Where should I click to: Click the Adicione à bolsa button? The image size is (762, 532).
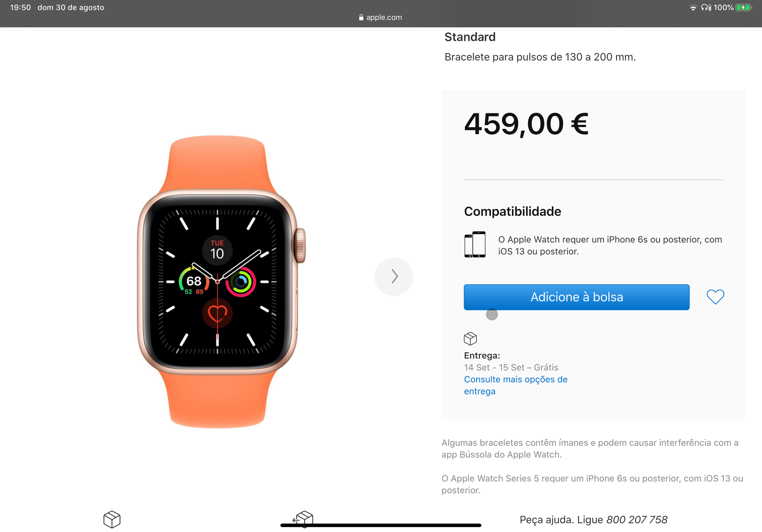tap(576, 297)
